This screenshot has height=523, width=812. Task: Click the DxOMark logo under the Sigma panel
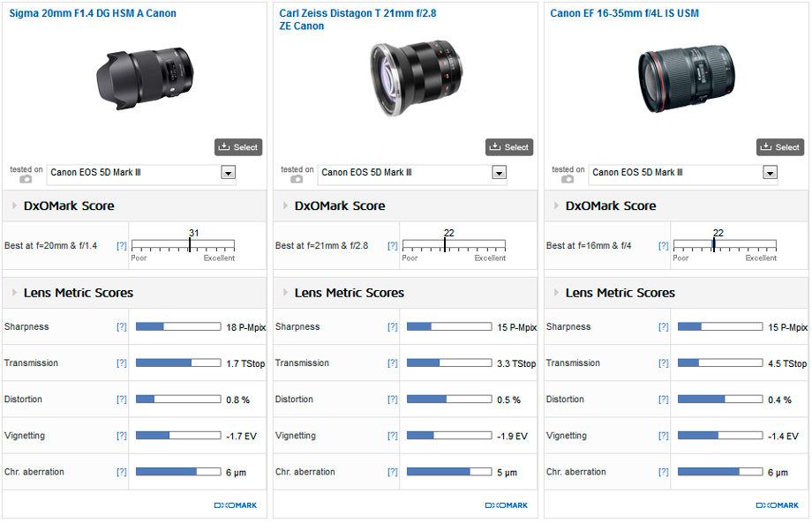point(235,505)
